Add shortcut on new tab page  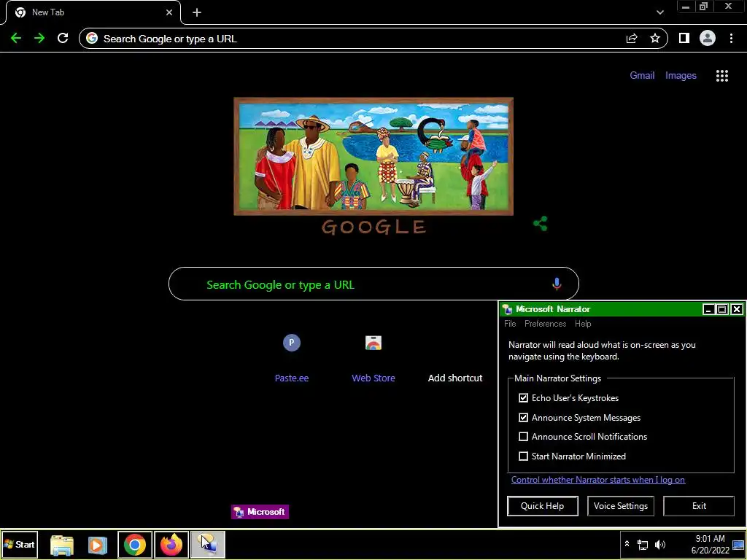[x=455, y=378]
